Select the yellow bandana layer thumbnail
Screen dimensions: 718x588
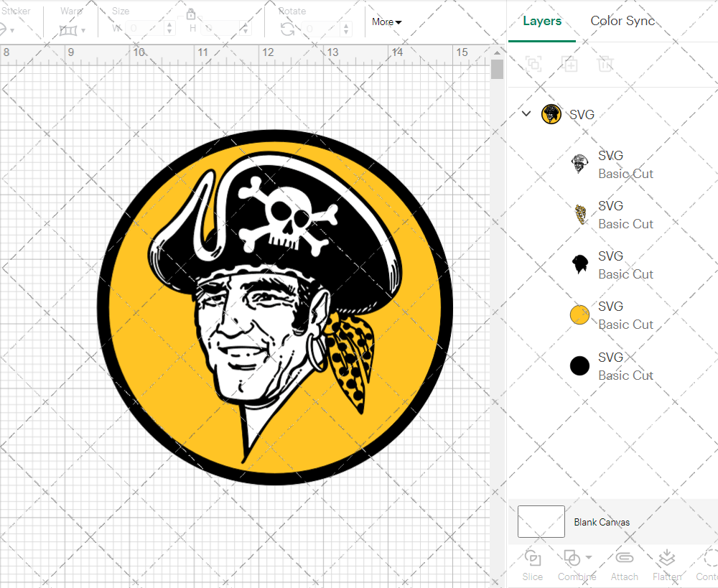point(580,215)
